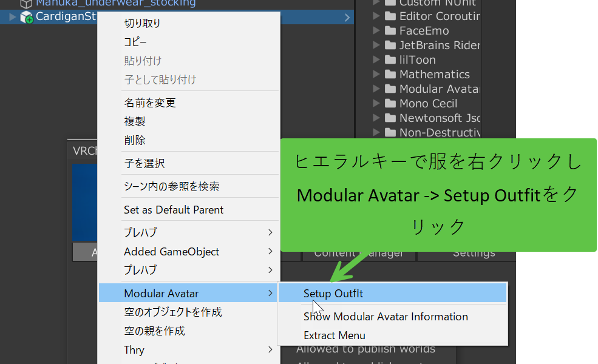Select 複製 to duplicate the object
Image resolution: width=598 pixels, height=364 pixels.
189,121
